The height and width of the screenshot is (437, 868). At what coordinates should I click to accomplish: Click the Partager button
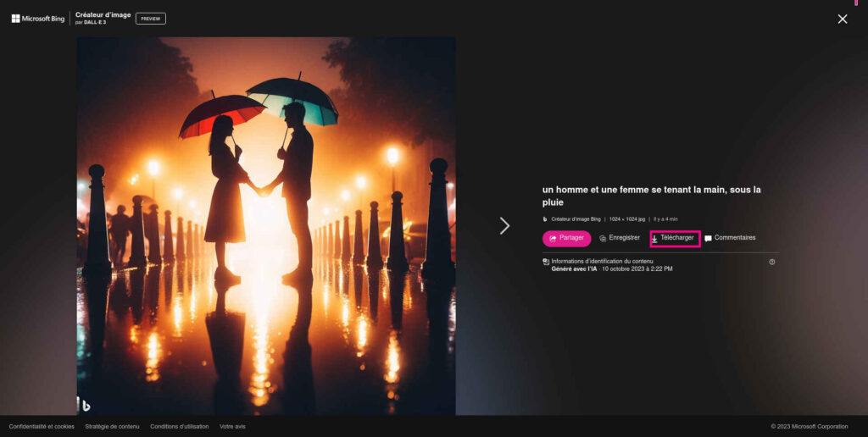point(566,239)
